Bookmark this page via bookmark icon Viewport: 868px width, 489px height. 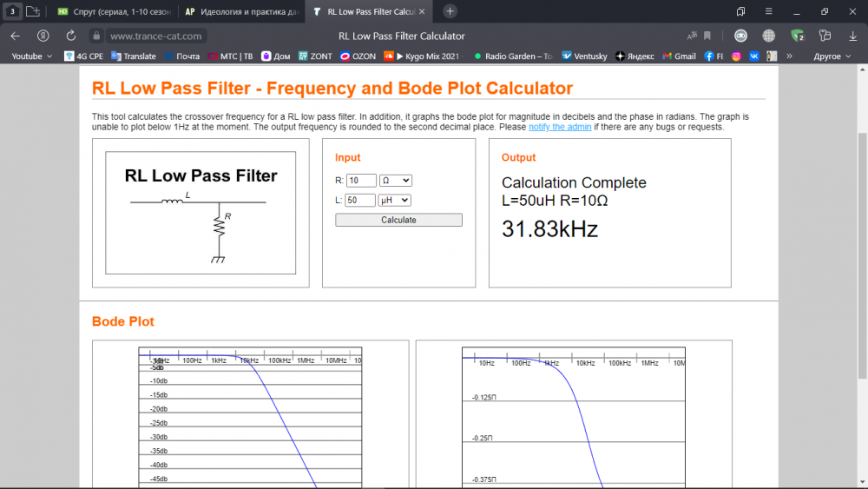pos(707,36)
